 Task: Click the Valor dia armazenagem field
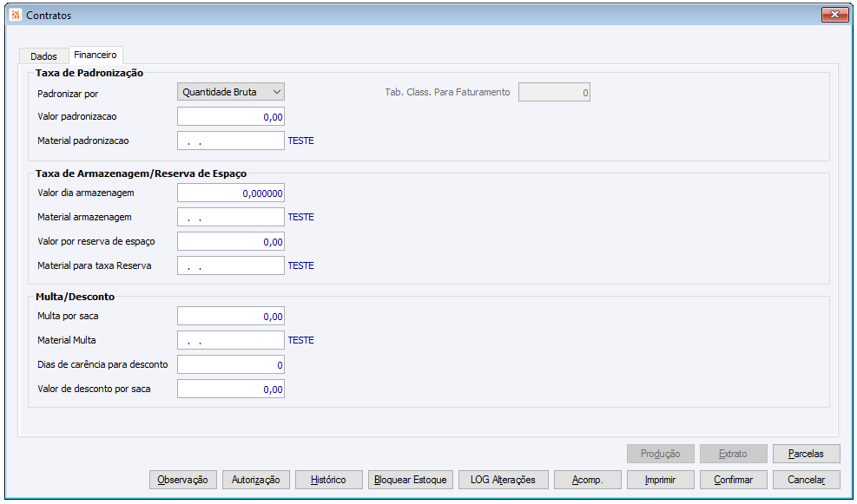(231, 193)
